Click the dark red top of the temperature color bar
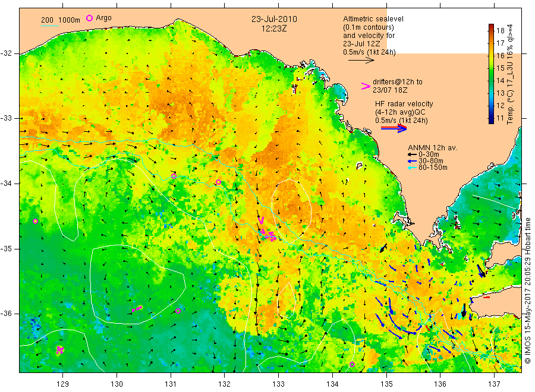 [x=491, y=26]
